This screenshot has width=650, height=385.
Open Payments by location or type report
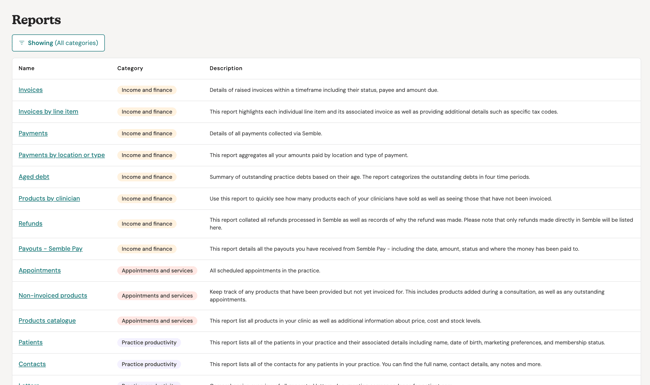point(62,155)
